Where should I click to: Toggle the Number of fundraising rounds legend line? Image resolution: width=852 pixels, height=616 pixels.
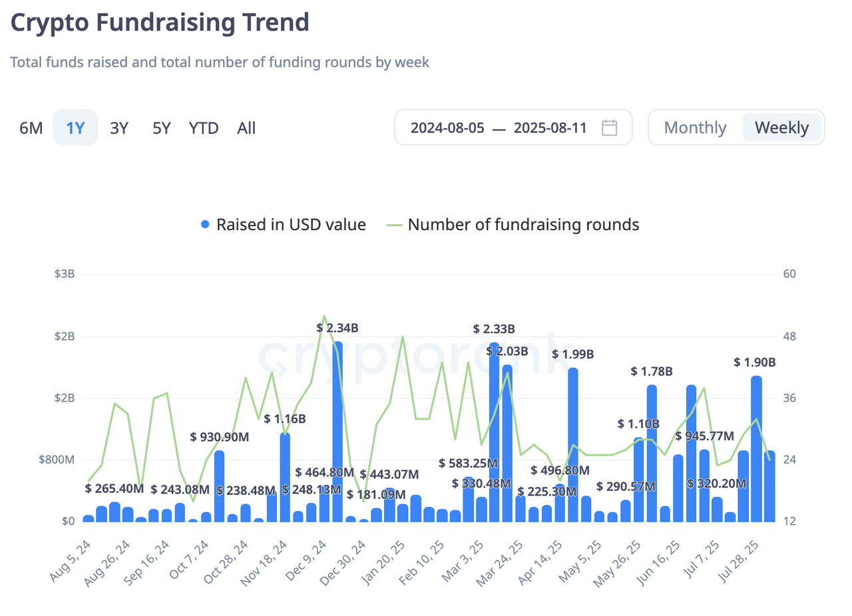[x=395, y=225]
